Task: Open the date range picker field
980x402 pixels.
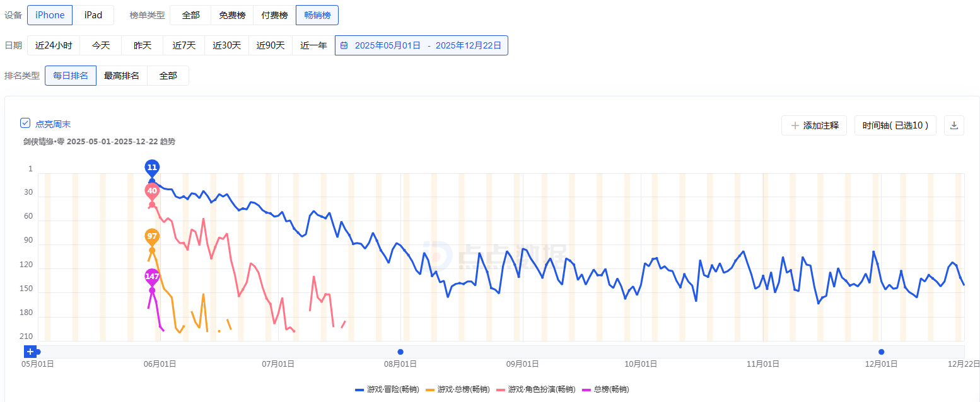Action: (421, 45)
